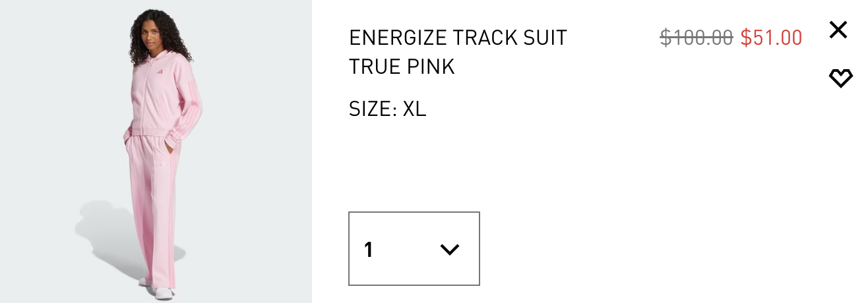Click the SIZE: XL label
The height and width of the screenshot is (303, 868).
[x=387, y=109]
